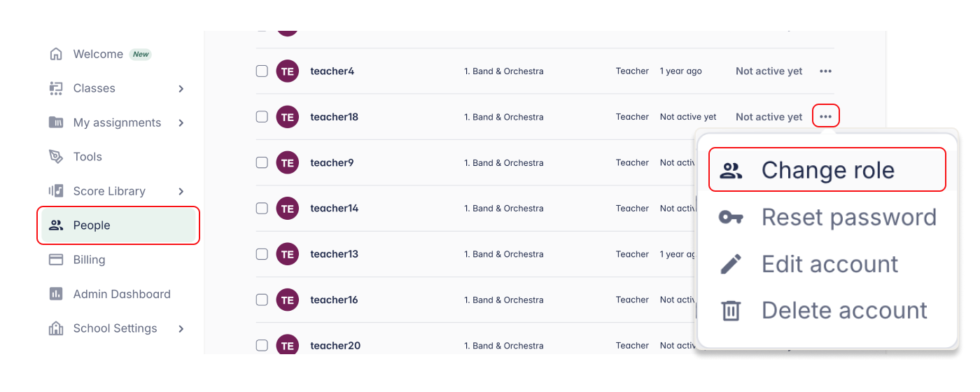Select the checkbox for teacher4
This screenshot has height=392, width=980.
(x=262, y=71)
